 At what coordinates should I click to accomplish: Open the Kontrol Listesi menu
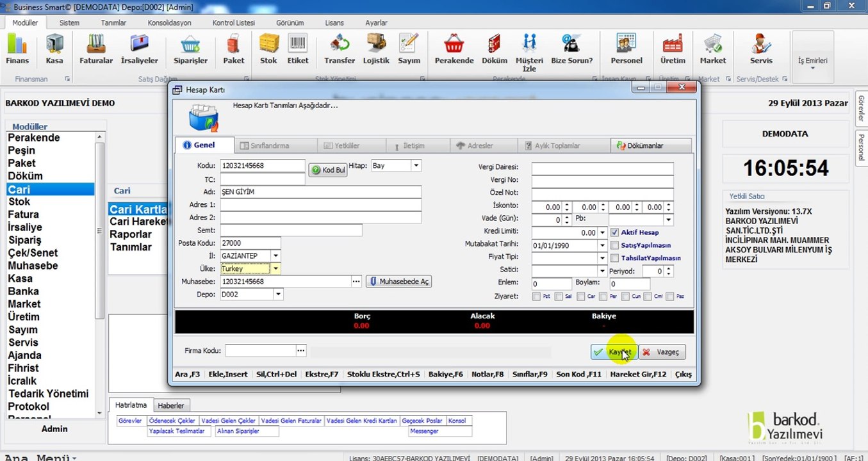[x=233, y=22]
